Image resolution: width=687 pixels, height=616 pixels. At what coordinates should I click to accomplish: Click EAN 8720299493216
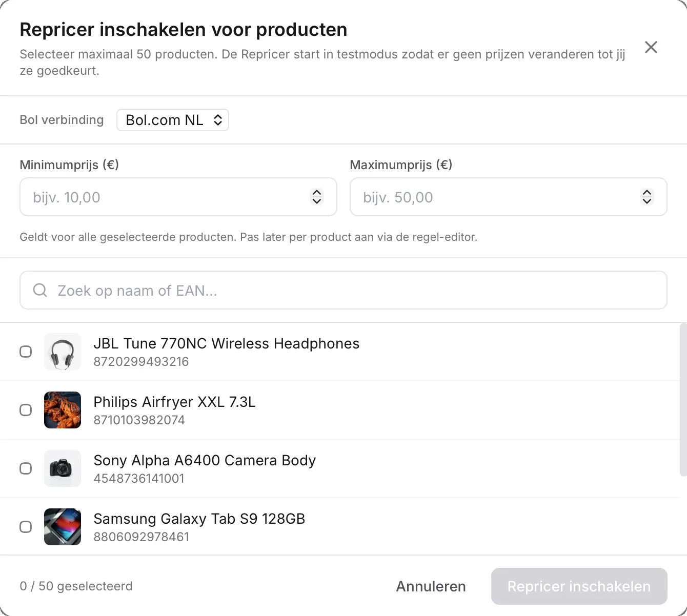pos(141,362)
